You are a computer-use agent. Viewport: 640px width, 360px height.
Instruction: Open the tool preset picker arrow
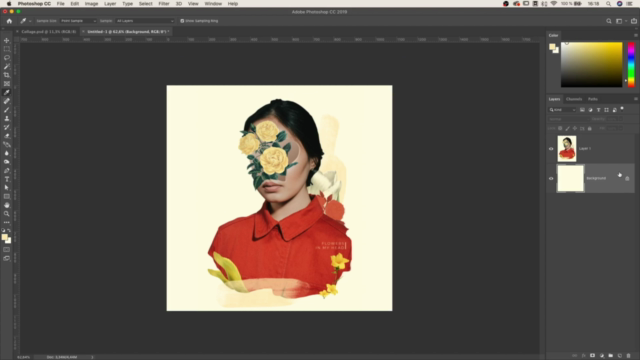(30, 21)
